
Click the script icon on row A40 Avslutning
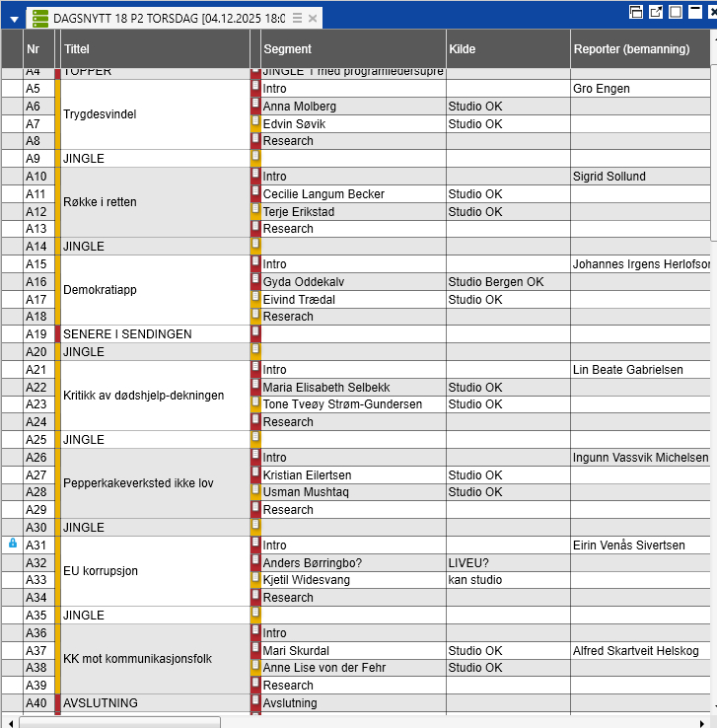(255, 702)
